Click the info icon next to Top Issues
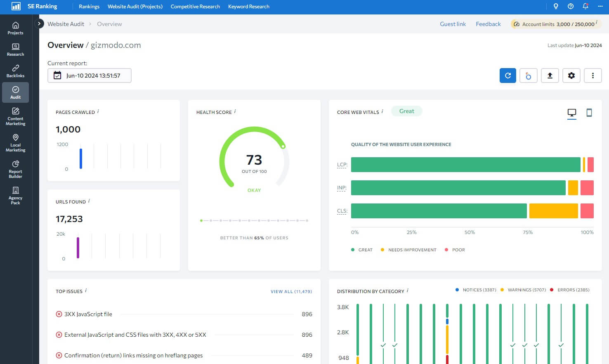 coord(85,291)
